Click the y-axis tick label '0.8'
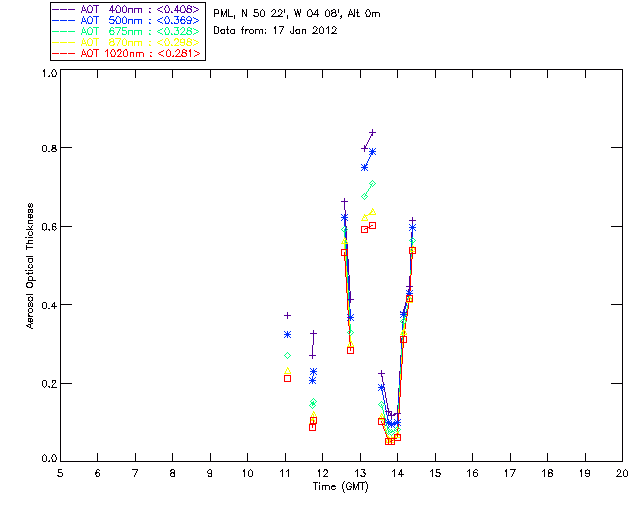Viewport: 640px width, 512px height. tap(49, 148)
